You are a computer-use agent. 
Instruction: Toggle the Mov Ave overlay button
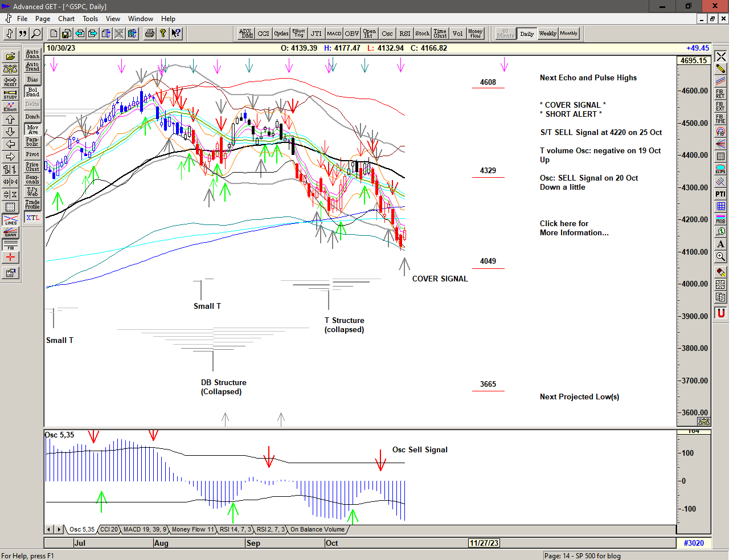tap(32, 129)
